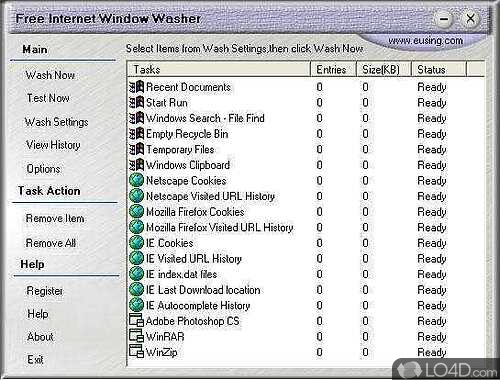
Task: Click Remove All under Task Action
Action: (51, 243)
